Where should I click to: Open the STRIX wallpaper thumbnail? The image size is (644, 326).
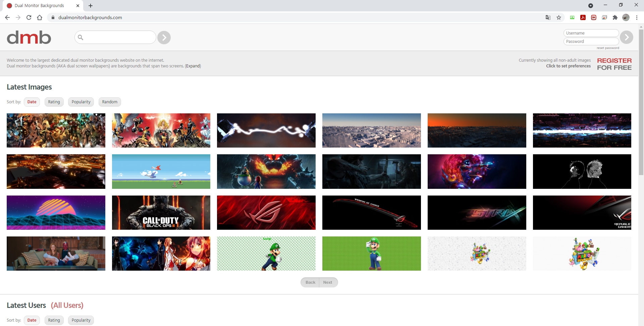[477, 213]
